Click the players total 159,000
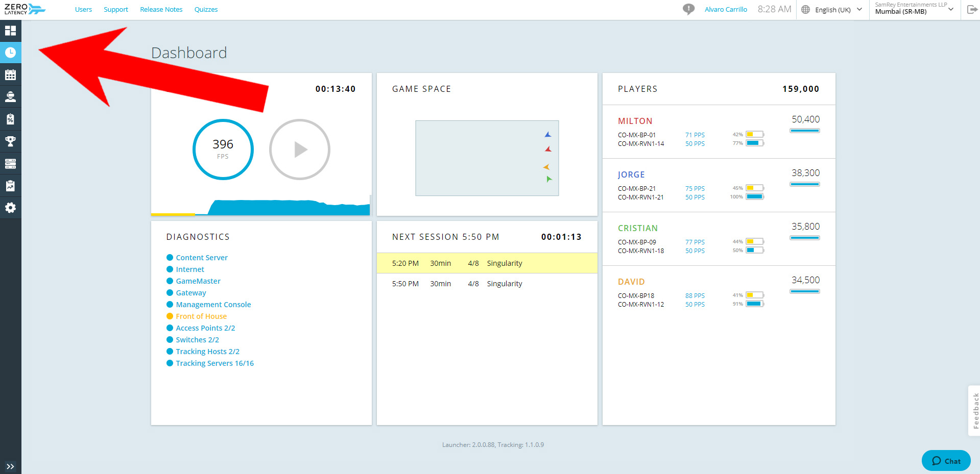Image resolution: width=980 pixels, height=474 pixels. pyautogui.click(x=801, y=89)
